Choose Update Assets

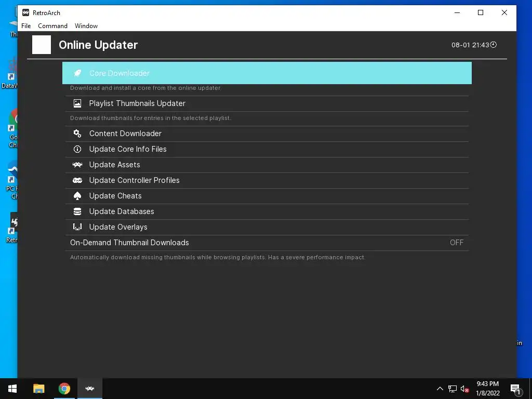coord(267,165)
